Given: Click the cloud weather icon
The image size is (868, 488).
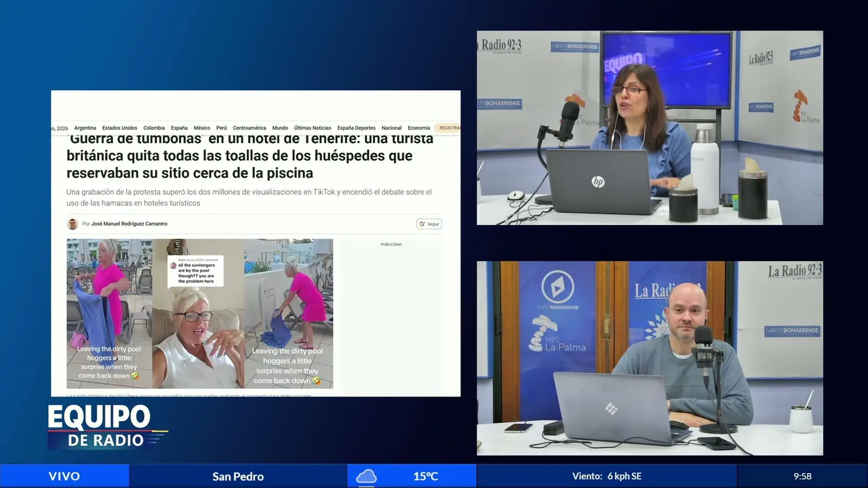Looking at the screenshot, I should pos(366,476).
